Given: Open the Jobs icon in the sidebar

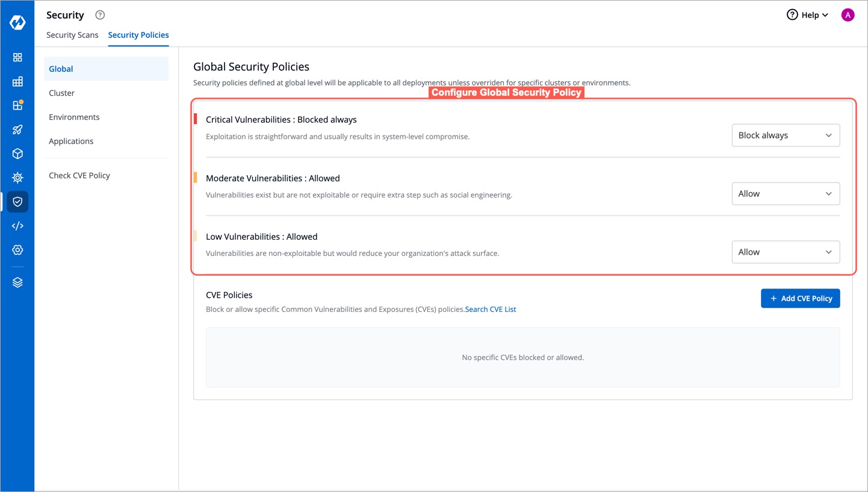Looking at the screenshot, I should point(17,81).
